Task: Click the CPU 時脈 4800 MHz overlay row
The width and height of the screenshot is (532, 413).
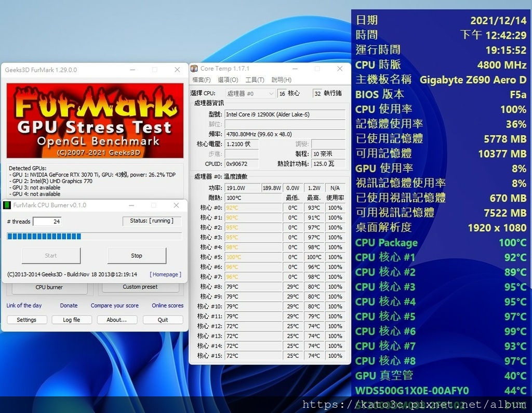Action: (x=441, y=64)
